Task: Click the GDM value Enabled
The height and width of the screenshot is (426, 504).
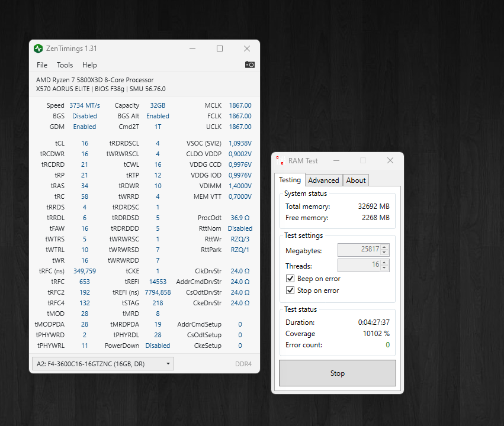Action: click(x=85, y=127)
